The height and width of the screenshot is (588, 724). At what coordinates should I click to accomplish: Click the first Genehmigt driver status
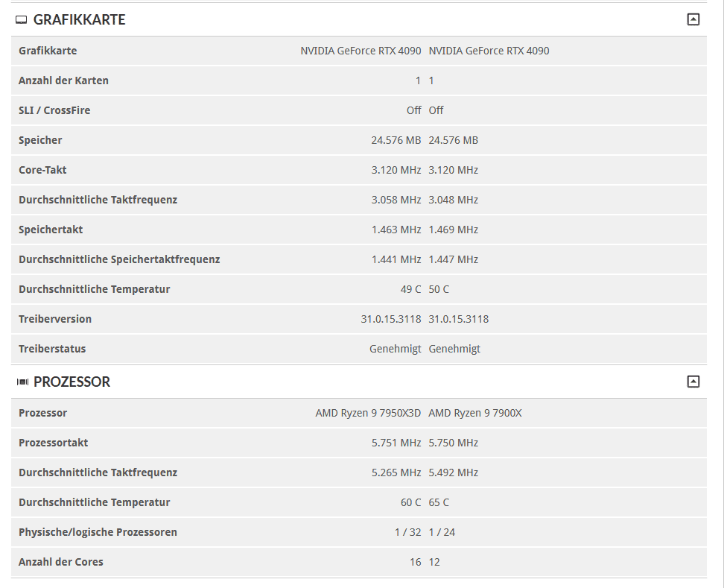tap(396, 349)
